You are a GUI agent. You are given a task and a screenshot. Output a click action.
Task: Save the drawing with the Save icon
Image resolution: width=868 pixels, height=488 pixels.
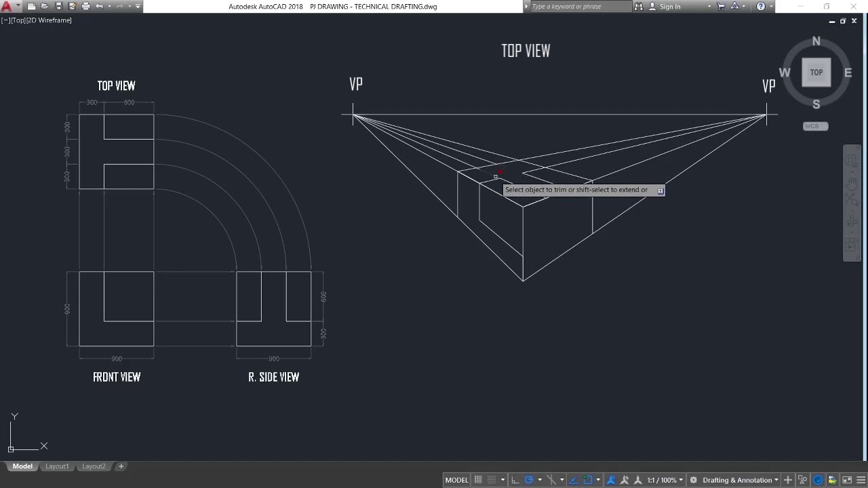coord(58,6)
